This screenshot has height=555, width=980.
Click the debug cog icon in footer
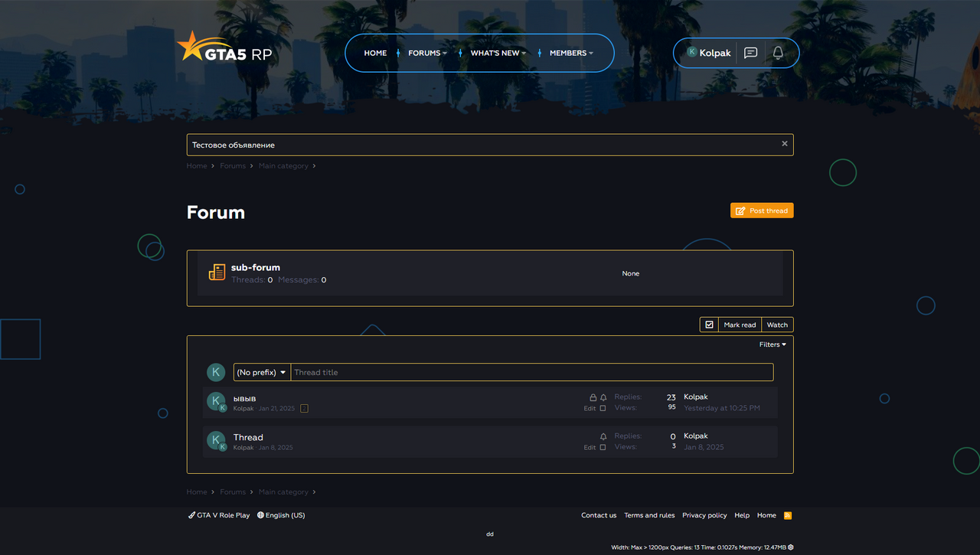[x=791, y=547]
